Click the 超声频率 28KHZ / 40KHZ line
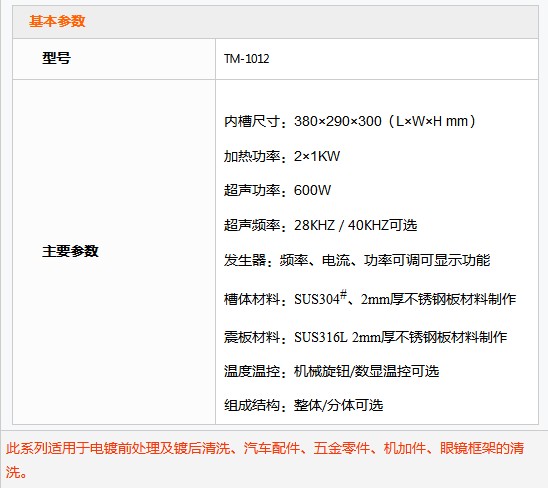The image size is (548, 488). 320,225
